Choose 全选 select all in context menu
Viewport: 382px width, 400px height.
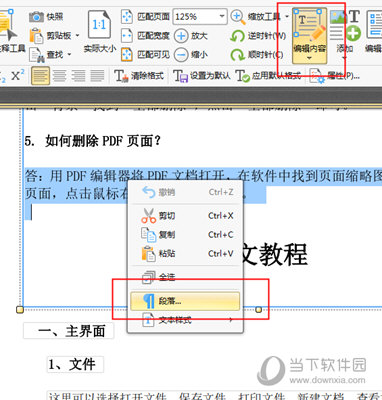coord(185,277)
